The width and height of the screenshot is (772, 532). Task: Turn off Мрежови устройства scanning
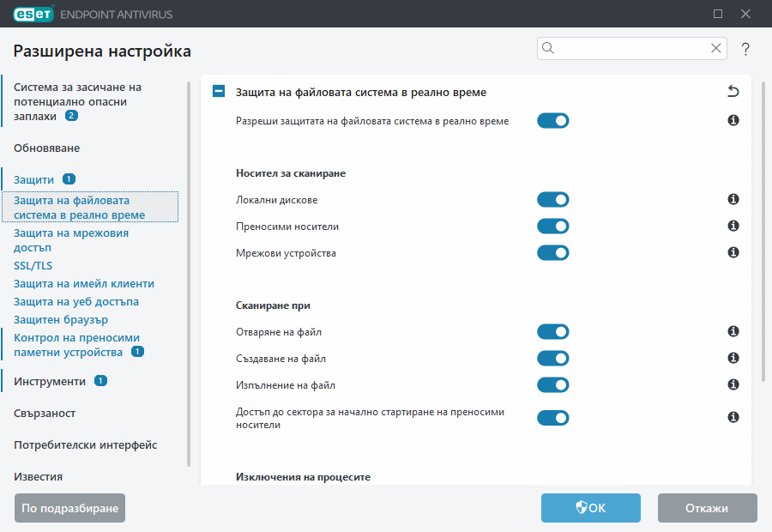(553, 252)
